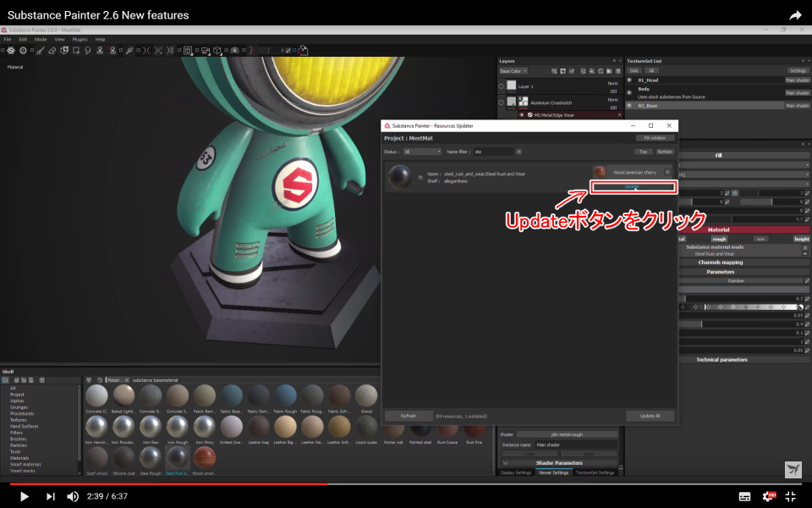Image resolution: width=812 pixels, height=508 pixels.
Task: Collapse the Shader Parameters section
Action: point(559,463)
